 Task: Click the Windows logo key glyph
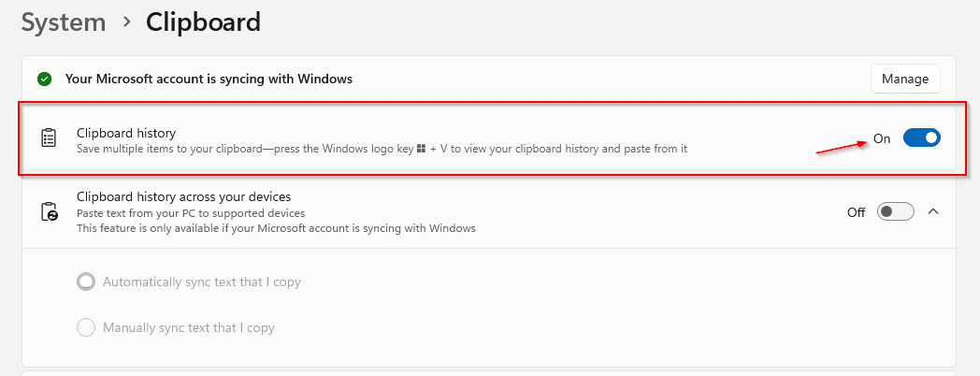[x=421, y=150]
